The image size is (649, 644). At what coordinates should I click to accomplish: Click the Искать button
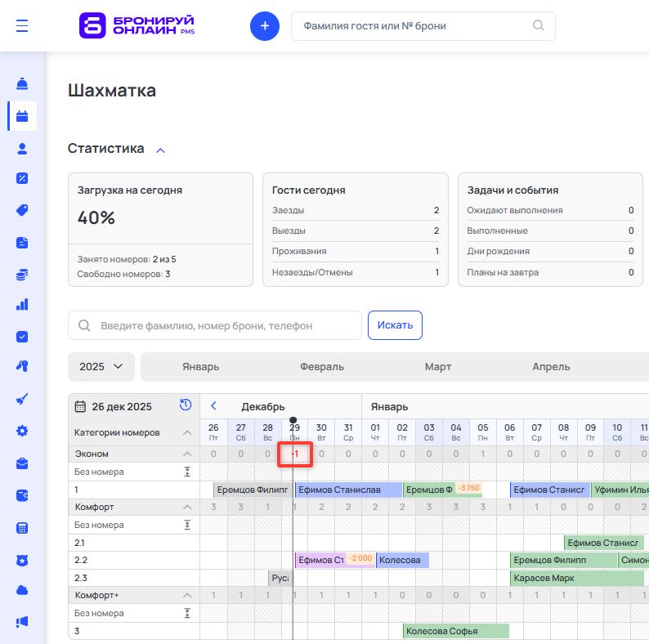click(x=395, y=325)
